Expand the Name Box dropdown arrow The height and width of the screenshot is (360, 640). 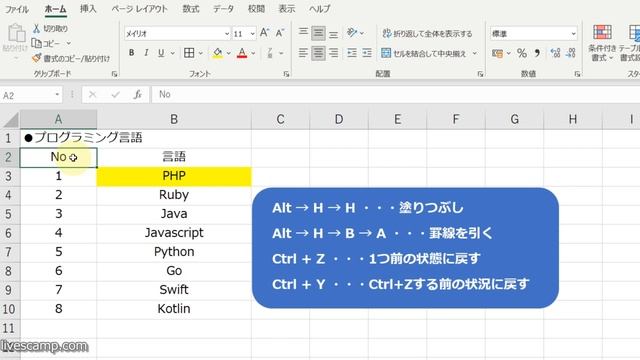[57, 95]
